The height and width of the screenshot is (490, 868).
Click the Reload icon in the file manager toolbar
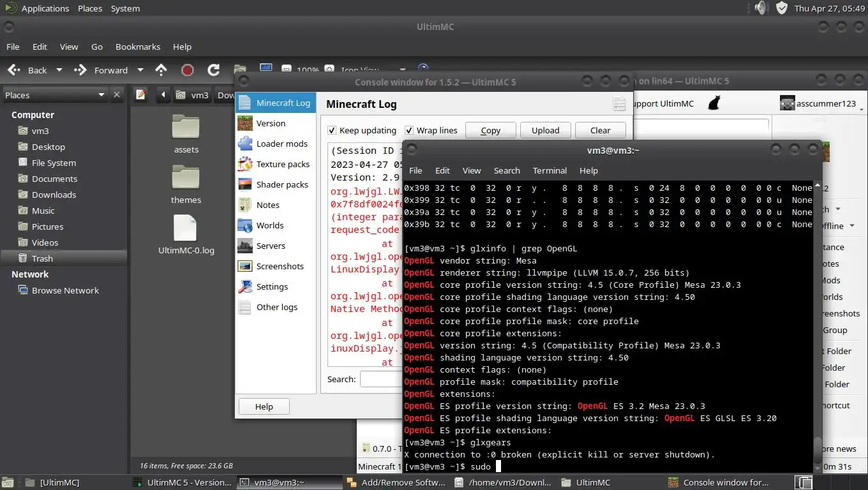(214, 70)
